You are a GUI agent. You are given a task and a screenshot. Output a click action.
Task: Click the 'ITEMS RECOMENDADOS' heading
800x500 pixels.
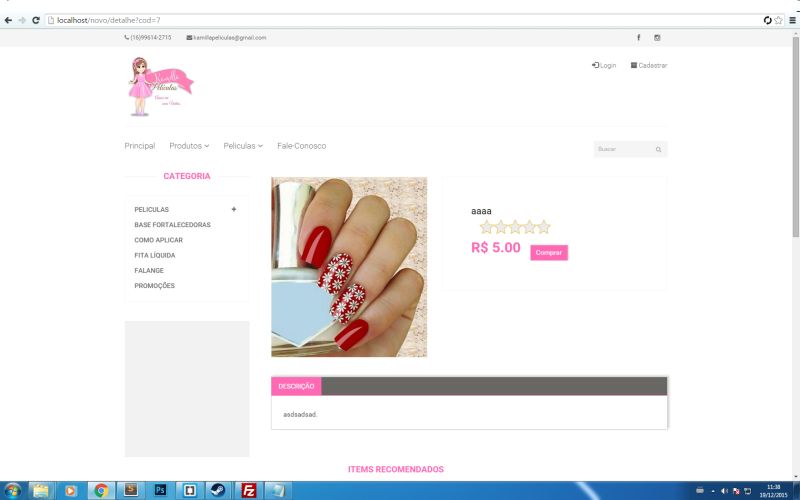(x=396, y=469)
